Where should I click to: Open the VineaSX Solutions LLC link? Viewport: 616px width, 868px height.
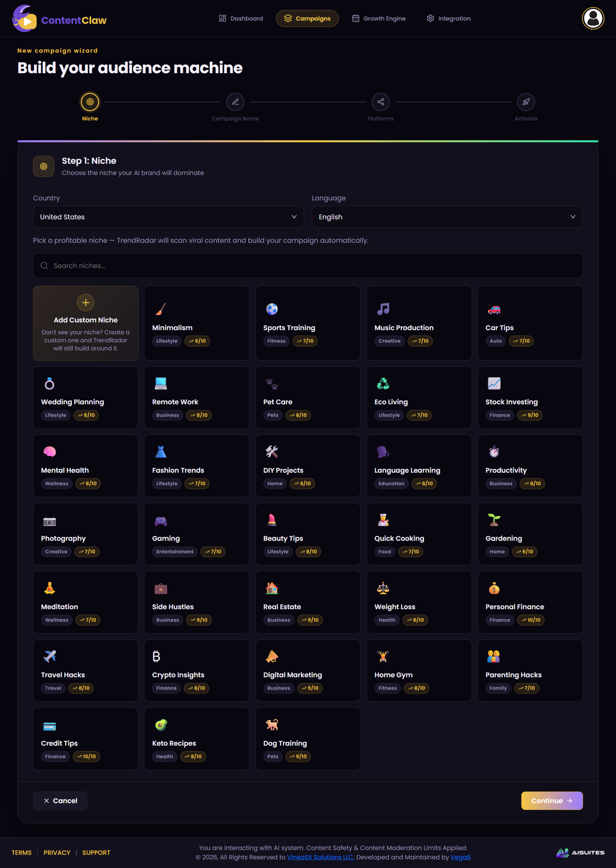[x=320, y=857]
